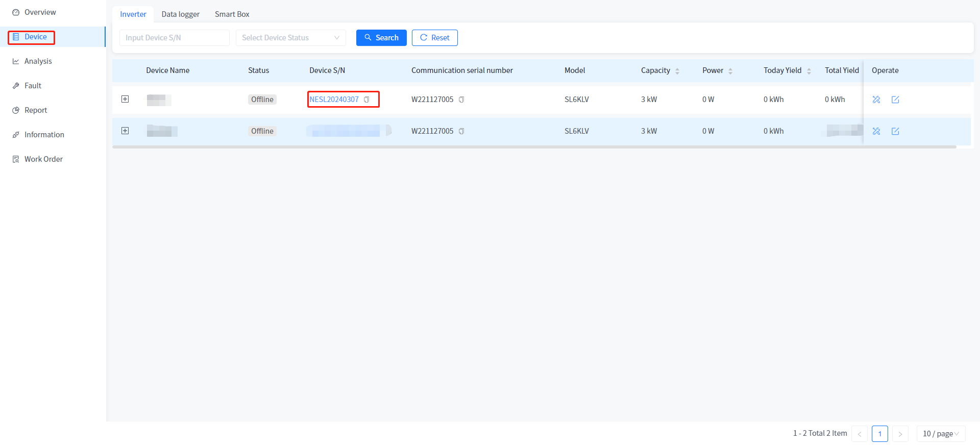This screenshot has height=446, width=980.
Task: Open Fault in the sidebar
Action: 33,86
